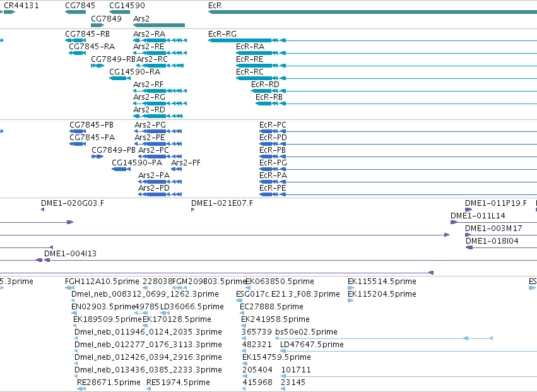537x392 pixels.
Task: Open the LD47647.5prime EST
Action: pyautogui.click(x=312, y=345)
